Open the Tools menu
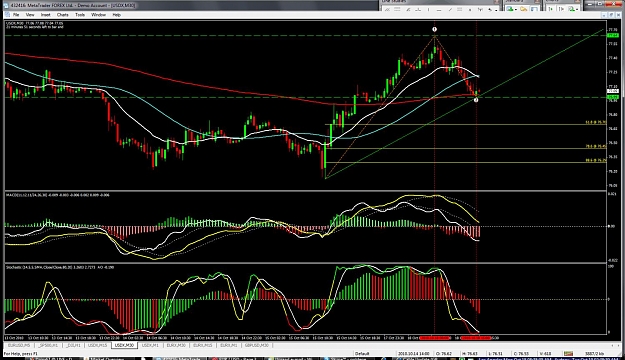 point(80,15)
